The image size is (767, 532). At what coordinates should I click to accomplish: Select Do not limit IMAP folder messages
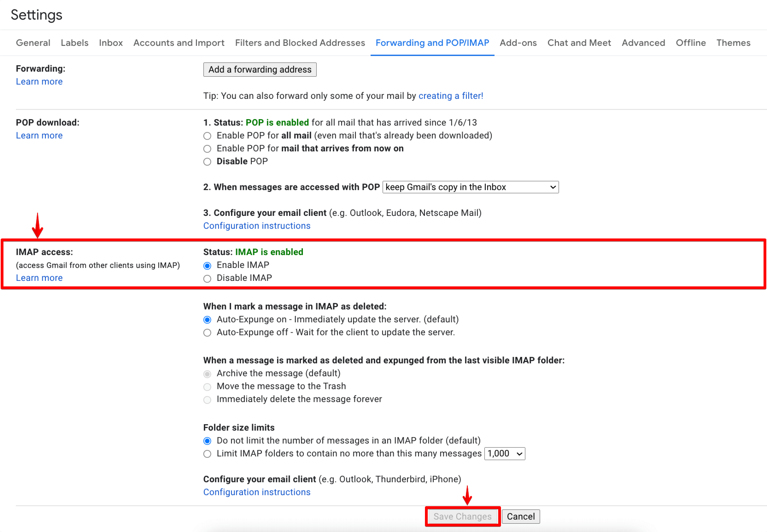(207, 441)
